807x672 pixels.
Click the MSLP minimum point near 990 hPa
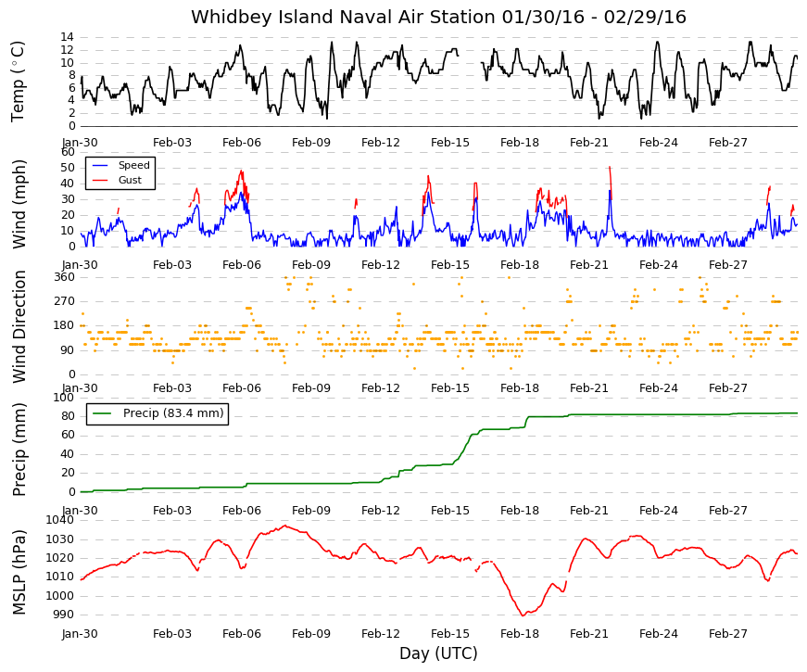click(x=523, y=615)
